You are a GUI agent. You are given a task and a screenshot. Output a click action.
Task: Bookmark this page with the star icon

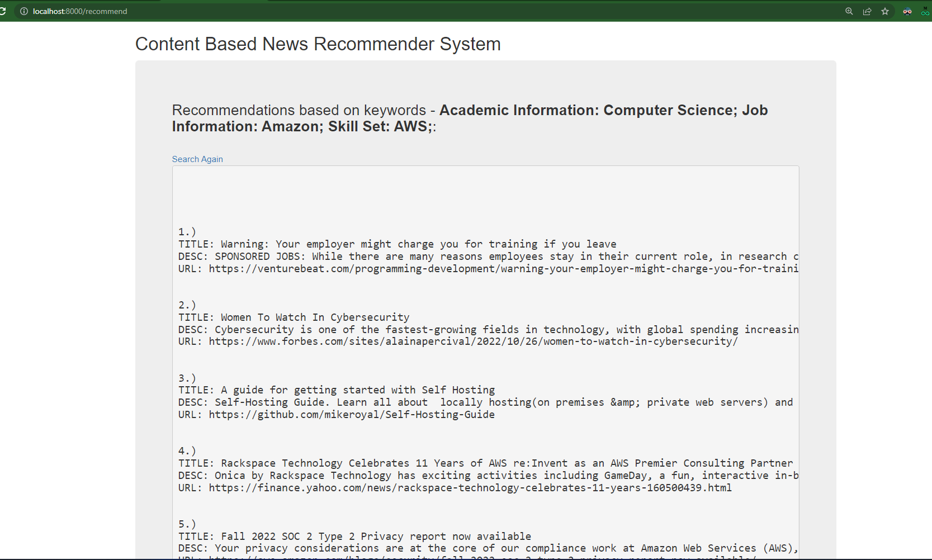click(x=885, y=11)
